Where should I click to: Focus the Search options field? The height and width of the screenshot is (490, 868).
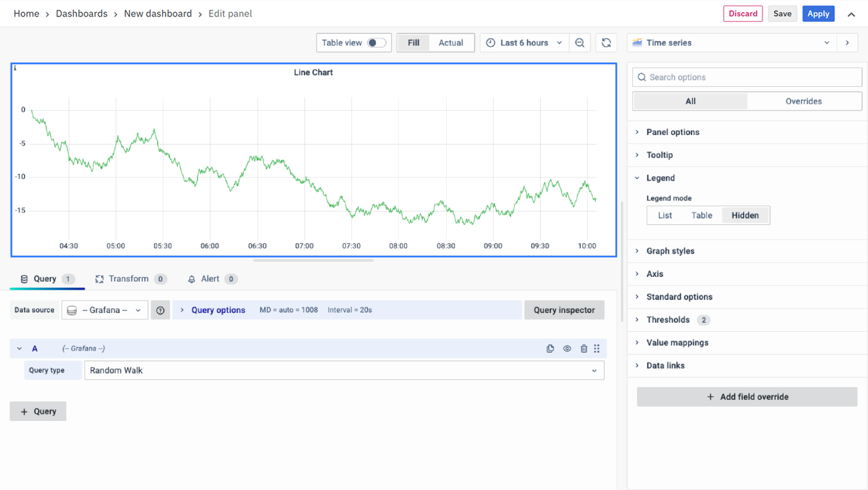pos(747,77)
